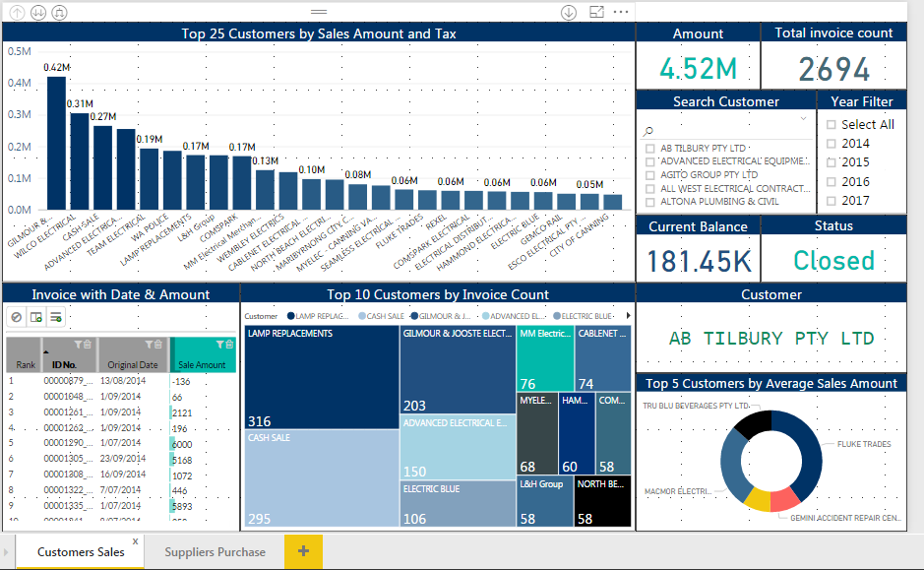This screenshot has width=924, height=570.
Task: Click the FLUKE TRADES donut label
Action: pos(864,444)
